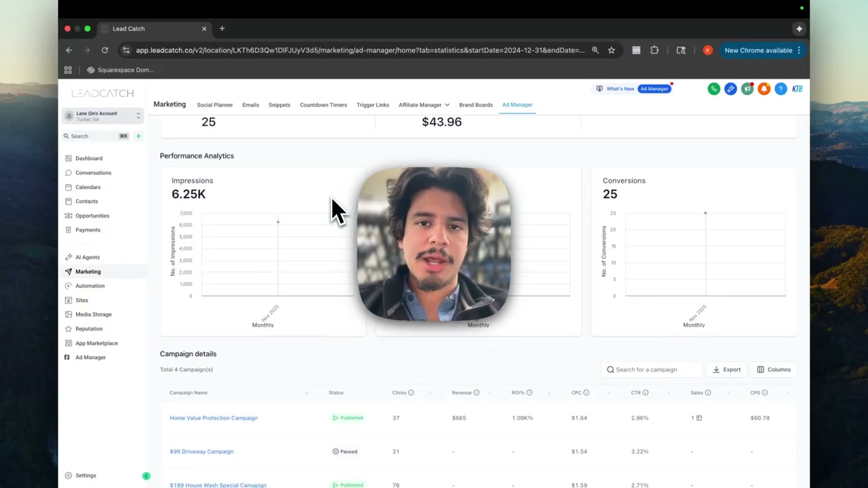Open Automation in the sidebar
This screenshot has width=868, height=488.
tap(90, 286)
